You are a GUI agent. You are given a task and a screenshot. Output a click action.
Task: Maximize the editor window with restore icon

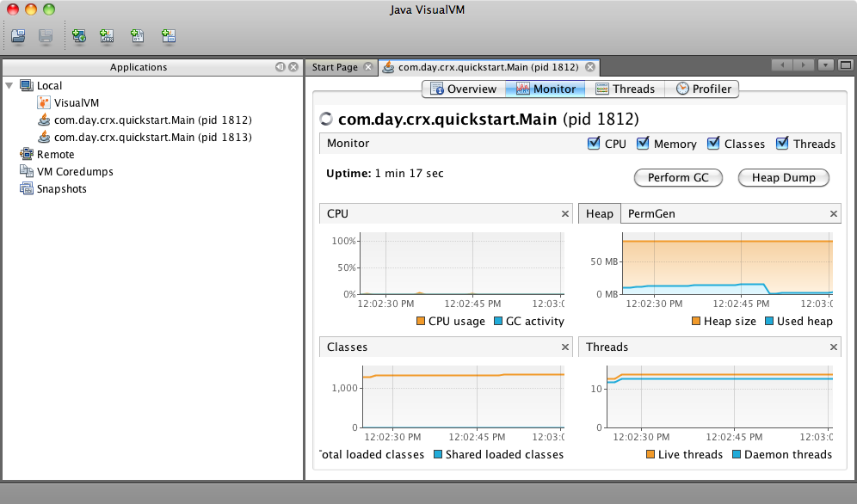pos(846,65)
